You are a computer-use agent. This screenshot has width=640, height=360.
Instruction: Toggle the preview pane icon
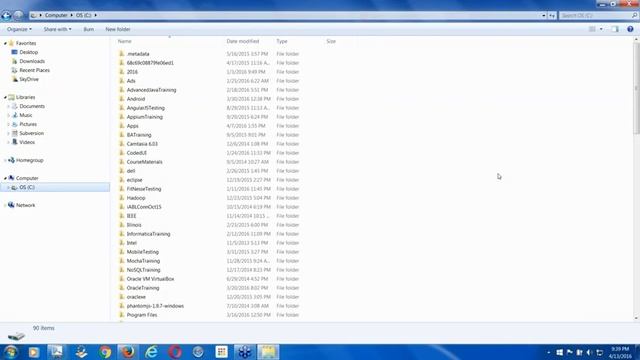click(615, 29)
